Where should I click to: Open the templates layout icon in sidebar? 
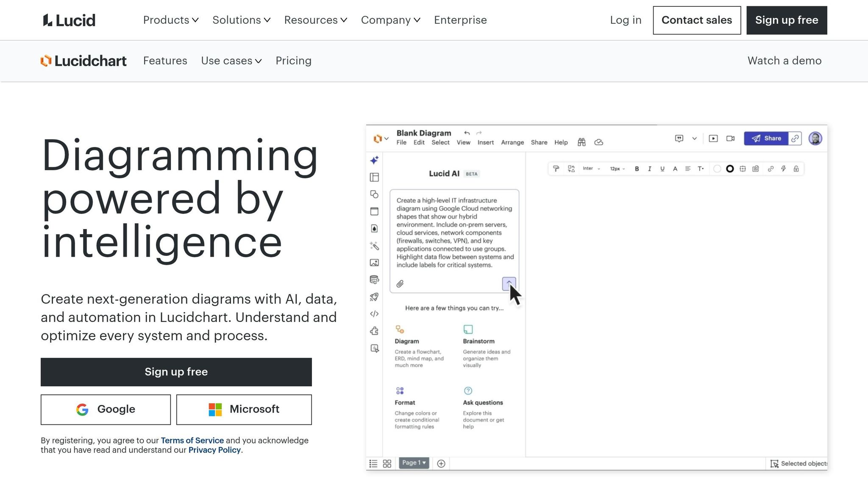tap(374, 177)
